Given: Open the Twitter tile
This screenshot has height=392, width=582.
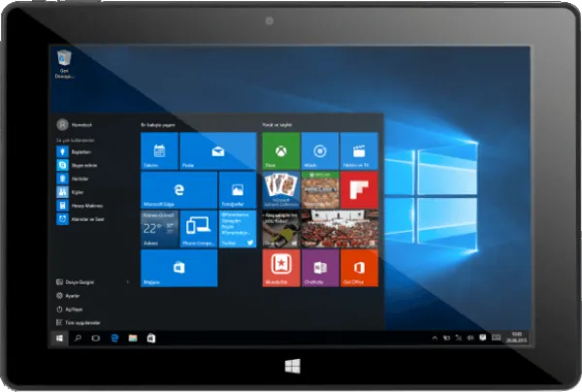Looking at the screenshot, I should (238, 229).
